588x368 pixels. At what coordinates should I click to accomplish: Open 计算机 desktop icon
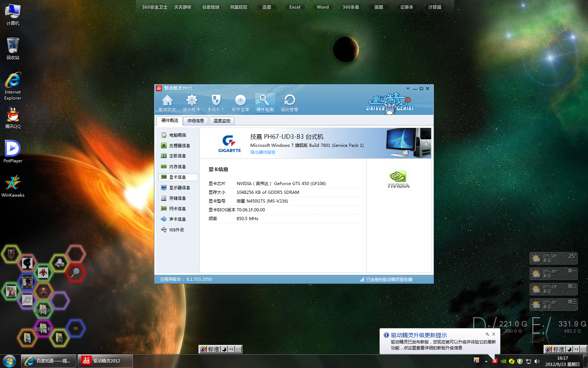pyautogui.click(x=13, y=15)
